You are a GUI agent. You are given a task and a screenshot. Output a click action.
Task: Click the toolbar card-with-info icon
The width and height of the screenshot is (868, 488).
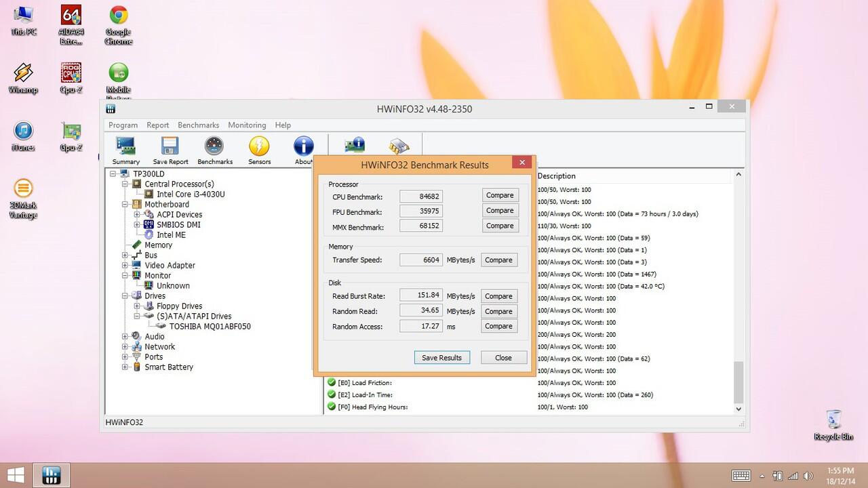pyautogui.click(x=354, y=145)
